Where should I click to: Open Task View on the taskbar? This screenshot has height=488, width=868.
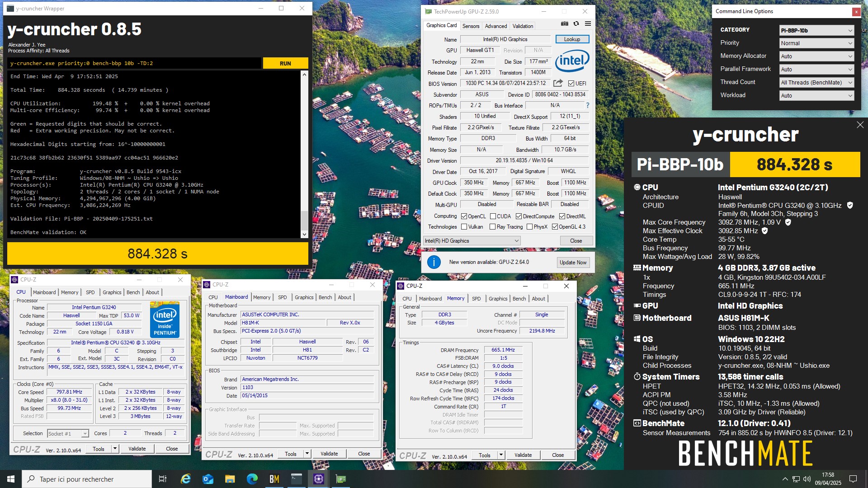163,479
